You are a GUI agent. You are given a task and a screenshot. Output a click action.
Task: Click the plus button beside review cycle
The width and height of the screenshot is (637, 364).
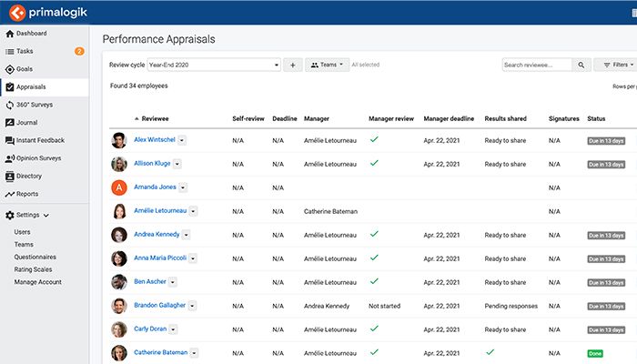point(292,66)
